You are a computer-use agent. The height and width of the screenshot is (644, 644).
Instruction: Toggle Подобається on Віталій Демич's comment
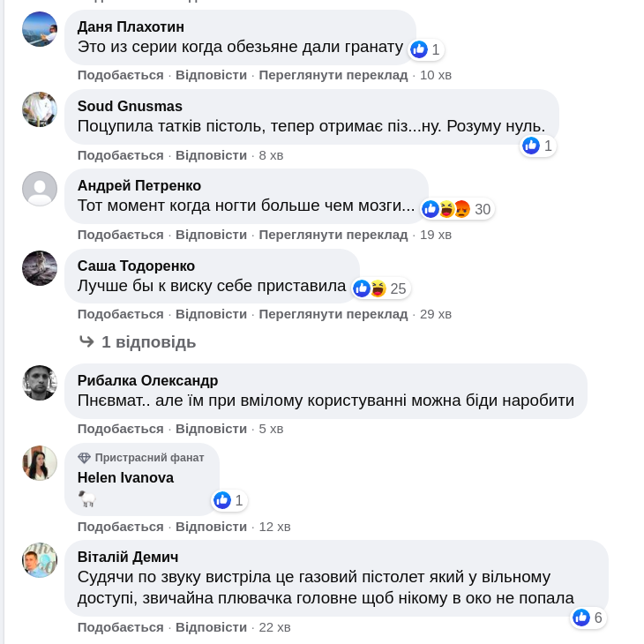coord(120,627)
